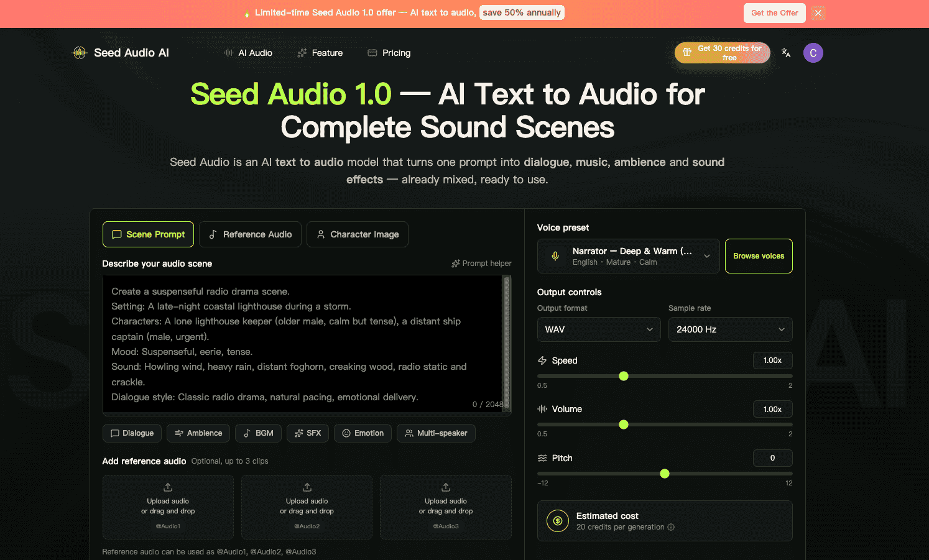Open the AI Audio nav menu
Image resolution: width=929 pixels, height=560 pixels.
tap(248, 53)
